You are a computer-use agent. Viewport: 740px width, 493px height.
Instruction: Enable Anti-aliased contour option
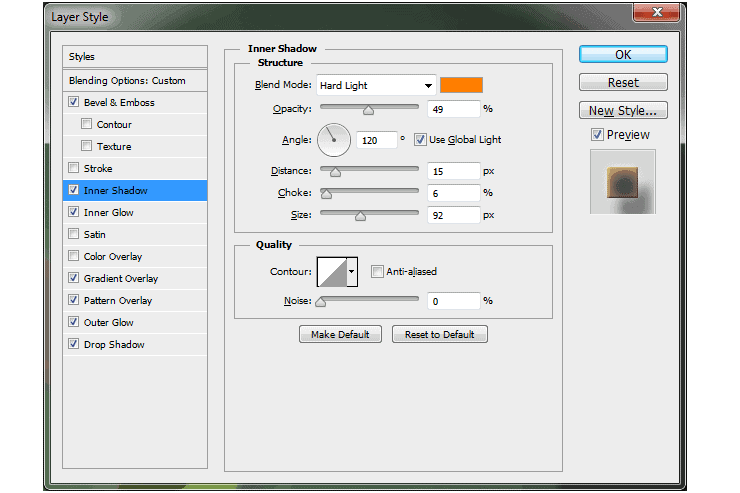click(377, 272)
